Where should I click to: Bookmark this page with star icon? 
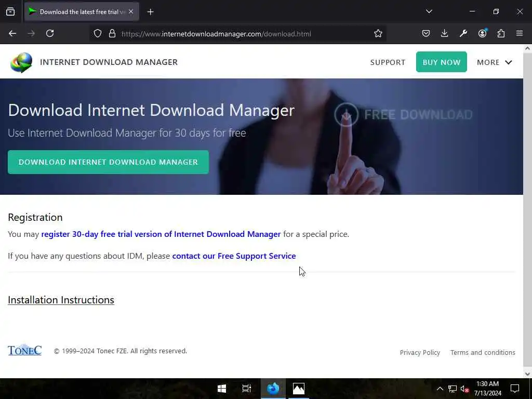(x=378, y=33)
